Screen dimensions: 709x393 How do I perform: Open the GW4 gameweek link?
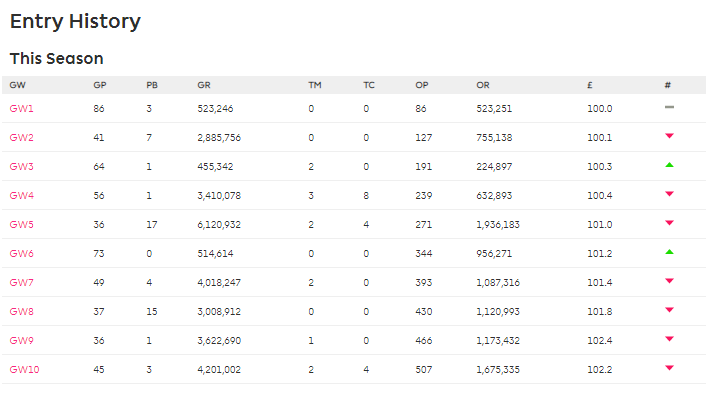[x=21, y=195]
